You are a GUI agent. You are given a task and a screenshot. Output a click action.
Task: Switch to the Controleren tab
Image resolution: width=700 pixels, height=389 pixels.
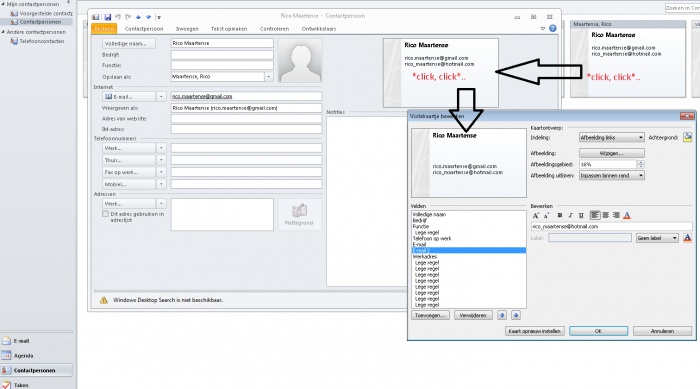click(x=274, y=29)
